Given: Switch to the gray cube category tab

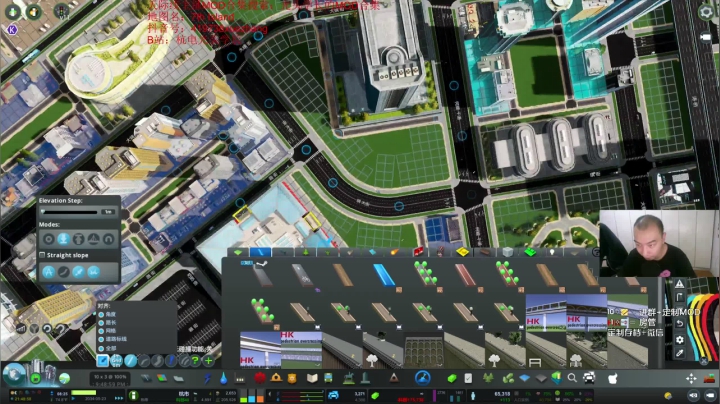Looking at the screenshot, I should pyautogui.click(x=507, y=252).
